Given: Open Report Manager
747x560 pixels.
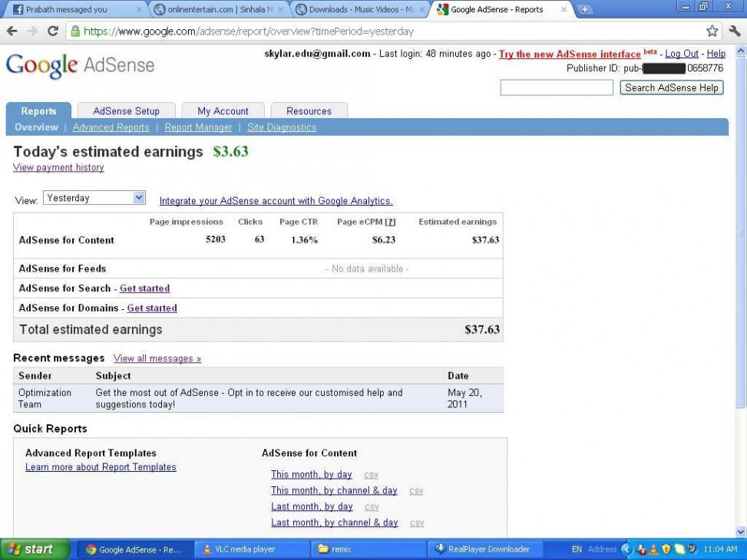Looking at the screenshot, I should (198, 127).
